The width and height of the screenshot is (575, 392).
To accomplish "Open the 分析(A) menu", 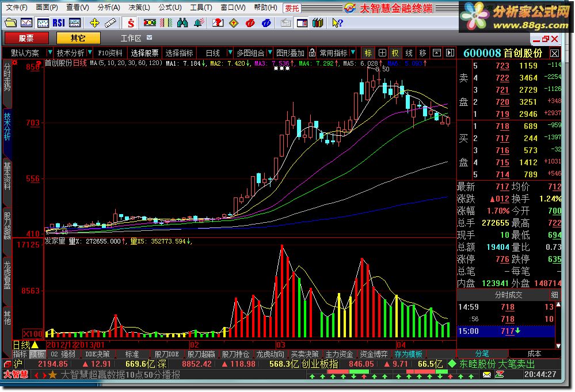I will click(x=109, y=7).
